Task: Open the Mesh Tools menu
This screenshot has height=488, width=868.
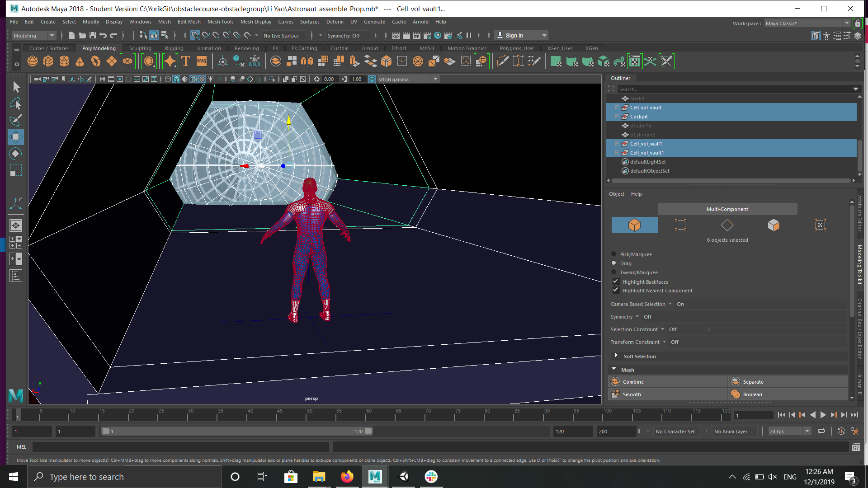Action: tap(220, 22)
